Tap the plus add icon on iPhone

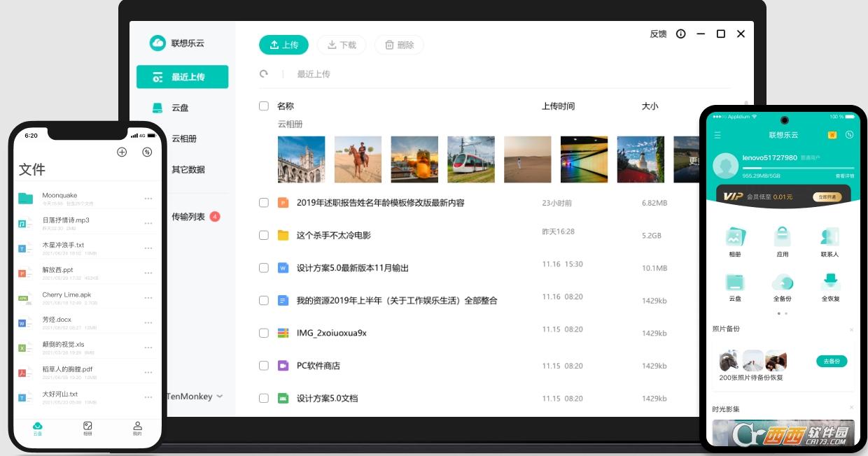click(122, 152)
